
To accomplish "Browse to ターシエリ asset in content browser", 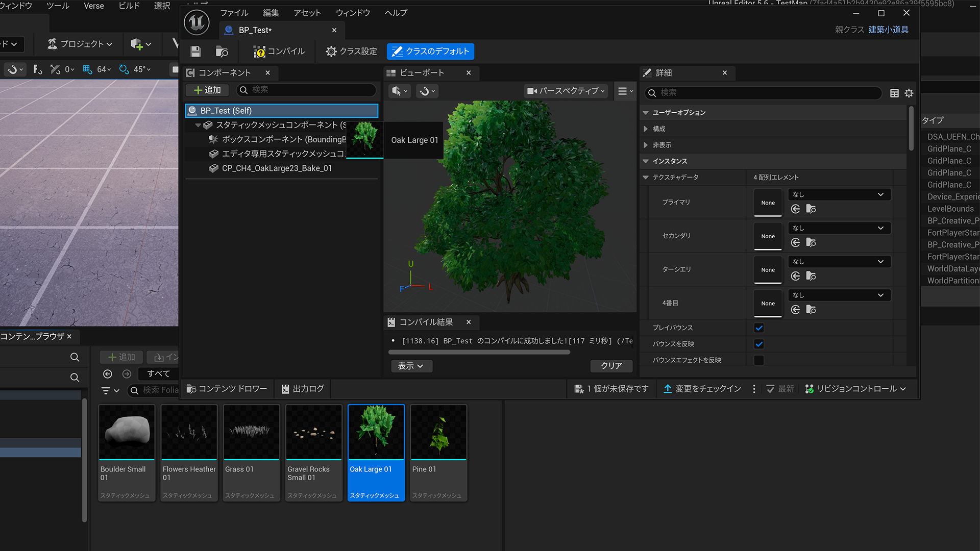I will coord(811,276).
